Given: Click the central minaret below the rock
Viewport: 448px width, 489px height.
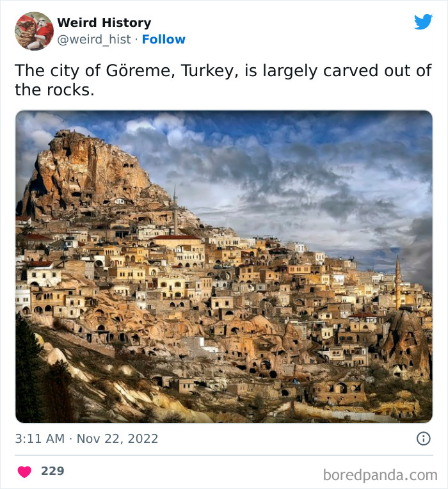Looking at the screenshot, I should click(175, 211).
